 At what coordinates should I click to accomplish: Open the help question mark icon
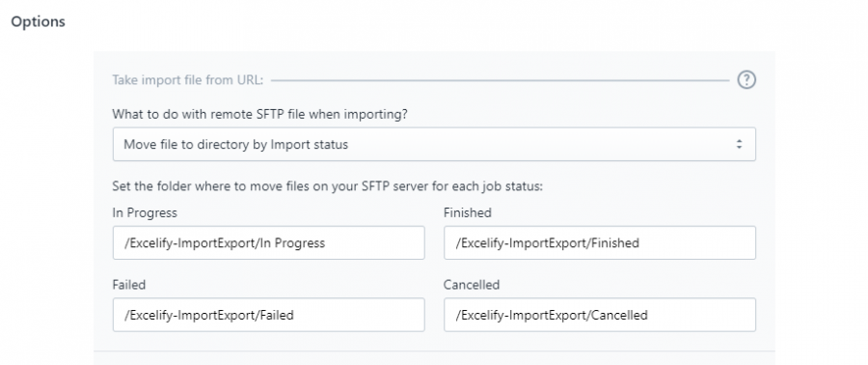pos(746,80)
